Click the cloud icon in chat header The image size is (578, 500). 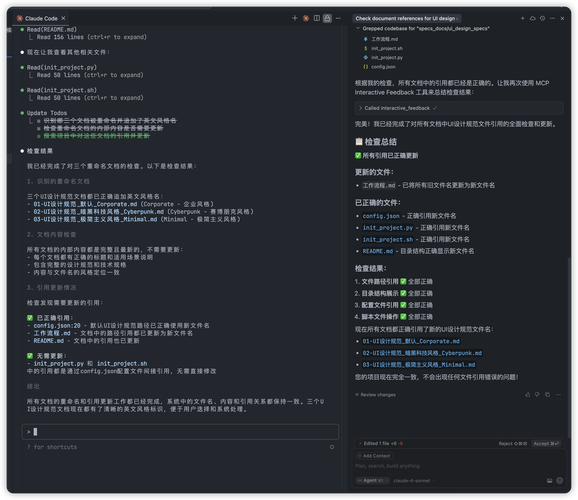(533, 18)
